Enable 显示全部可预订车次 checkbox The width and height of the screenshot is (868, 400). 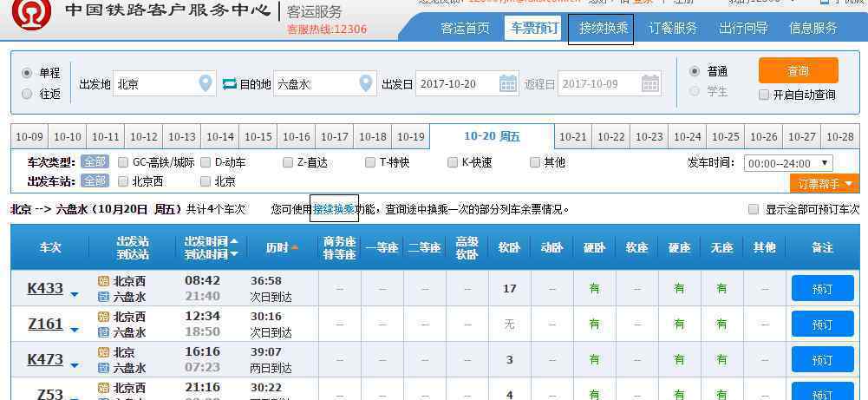pos(754,209)
